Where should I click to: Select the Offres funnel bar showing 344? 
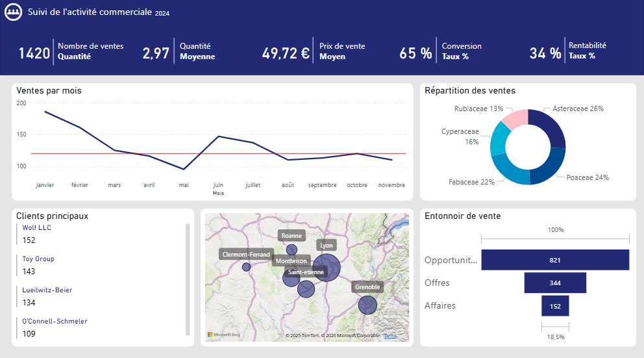pos(554,283)
